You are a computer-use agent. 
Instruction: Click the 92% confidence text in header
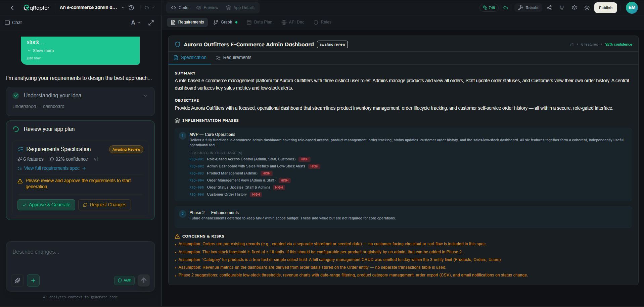[618, 44]
